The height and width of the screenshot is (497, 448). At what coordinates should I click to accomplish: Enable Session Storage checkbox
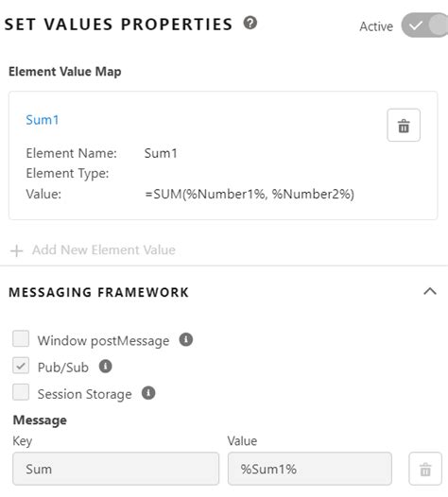click(x=21, y=392)
